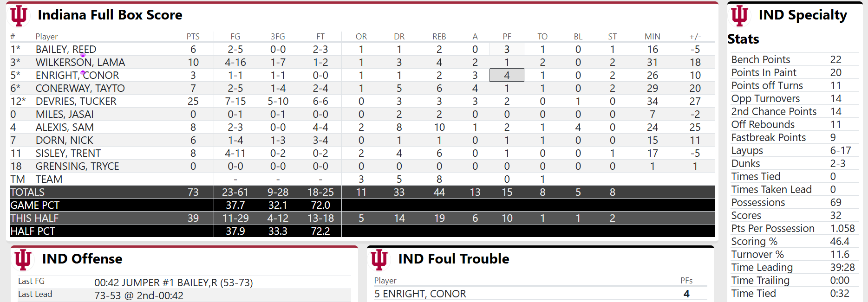Viewport: 868px width, 302px height.
Task: Click the IU logo beside IND Foul Trouble
Action: [x=379, y=259]
